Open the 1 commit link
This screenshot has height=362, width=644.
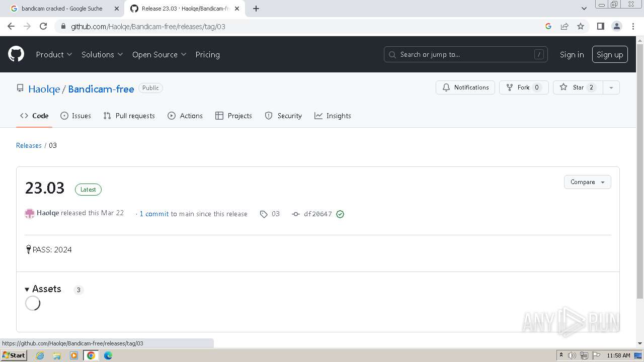pyautogui.click(x=154, y=214)
